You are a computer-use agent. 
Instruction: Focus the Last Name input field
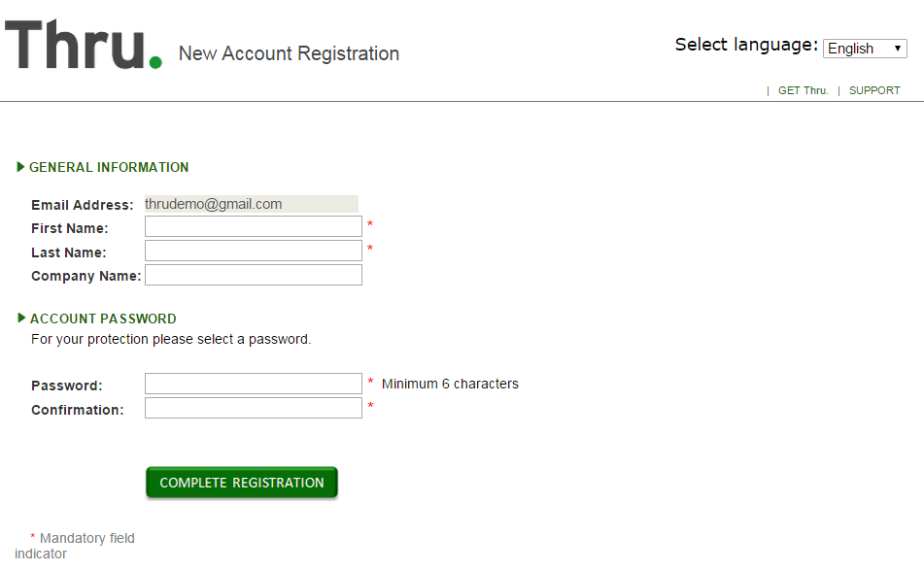[x=254, y=251]
